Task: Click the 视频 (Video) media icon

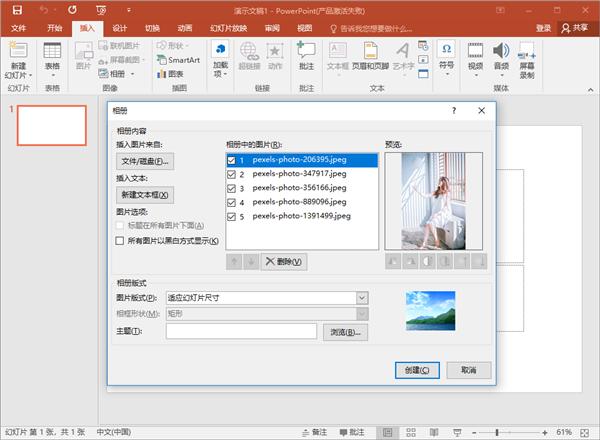Action: (x=474, y=52)
